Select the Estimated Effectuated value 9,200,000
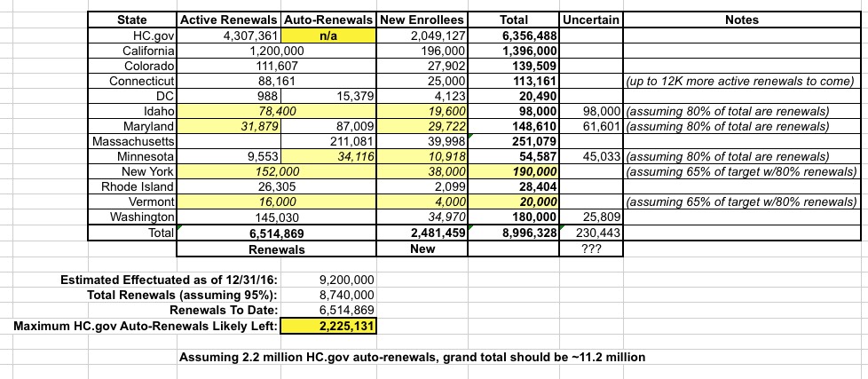Screen dimensions: 868x379 click(329, 279)
